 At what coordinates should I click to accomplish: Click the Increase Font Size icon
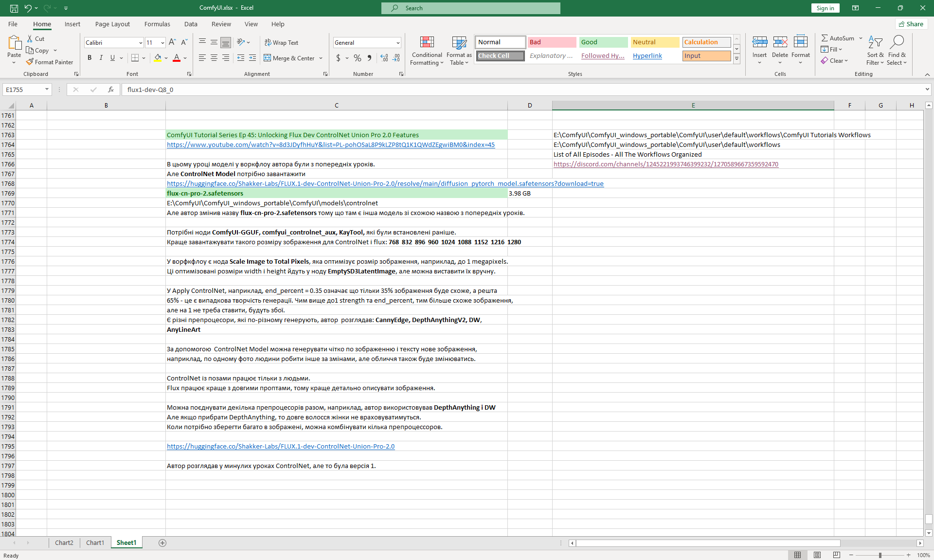(172, 42)
